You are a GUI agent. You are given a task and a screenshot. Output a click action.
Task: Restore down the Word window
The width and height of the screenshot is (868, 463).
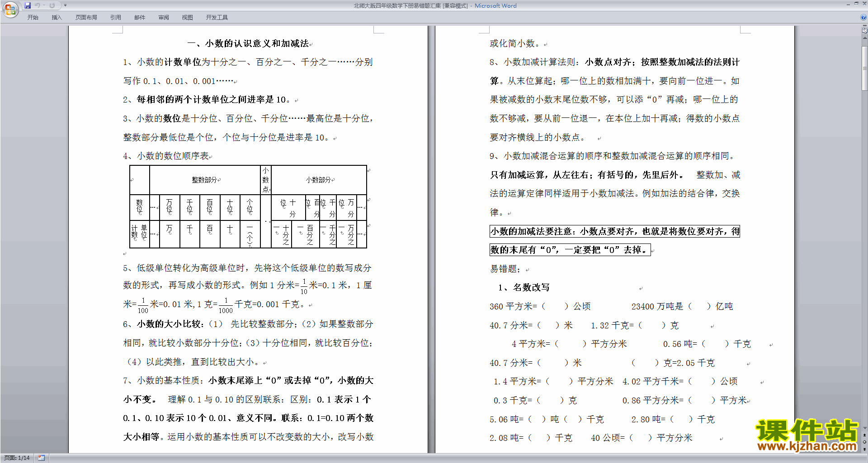[856, 4]
